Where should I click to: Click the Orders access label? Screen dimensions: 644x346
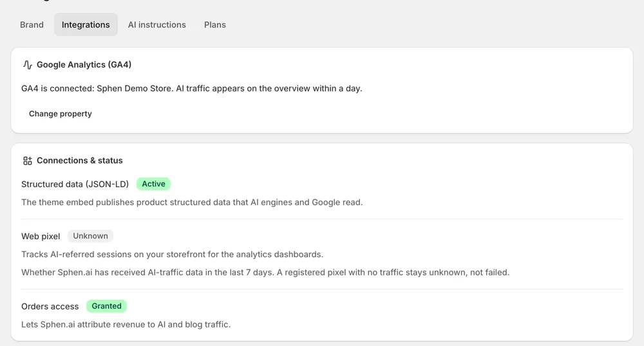pyautogui.click(x=50, y=307)
